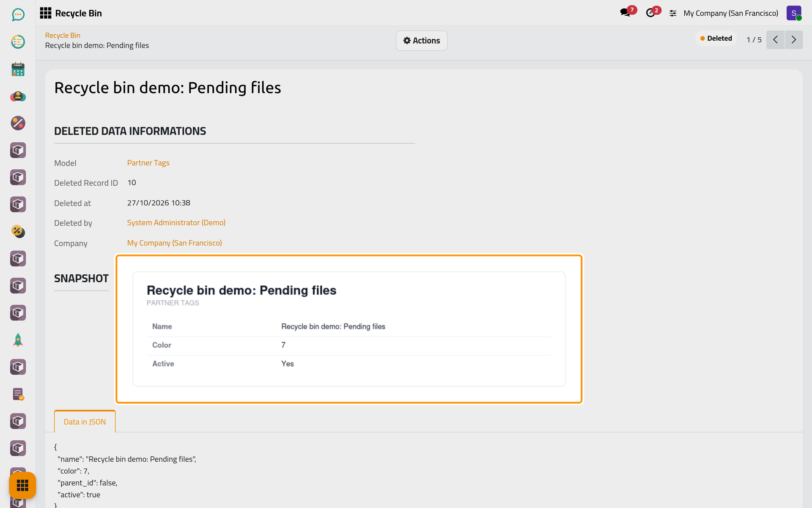Click the JSON line "active": true
Screen dimensions: 812x508
click(79, 495)
